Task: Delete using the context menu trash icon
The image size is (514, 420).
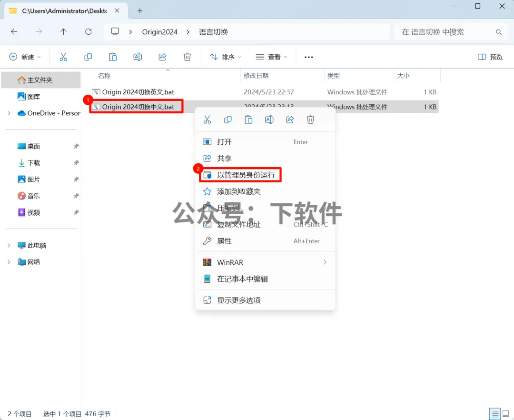Action: 310,120
